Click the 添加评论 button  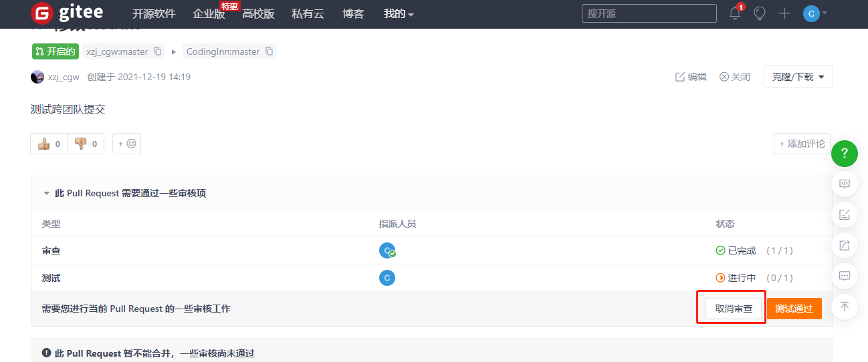click(802, 144)
